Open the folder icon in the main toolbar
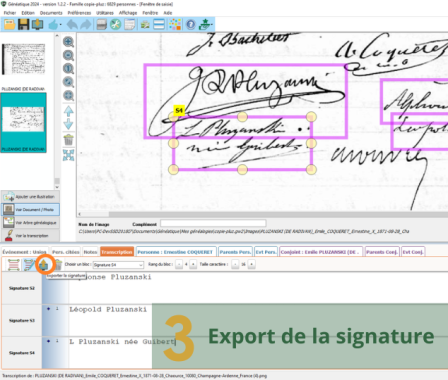The height and width of the screenshot is (380, 448). (x=9, y=25)
